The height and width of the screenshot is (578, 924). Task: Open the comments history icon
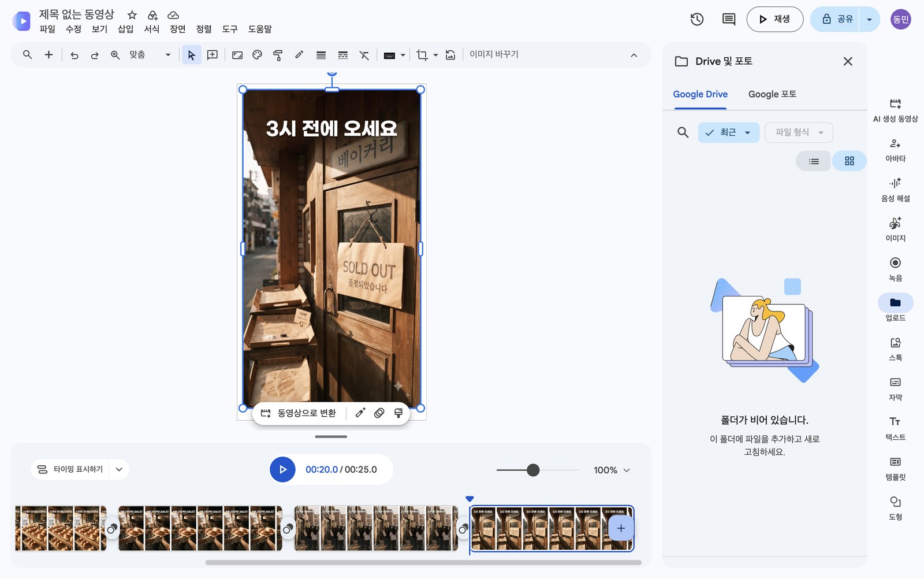(729, 19)
